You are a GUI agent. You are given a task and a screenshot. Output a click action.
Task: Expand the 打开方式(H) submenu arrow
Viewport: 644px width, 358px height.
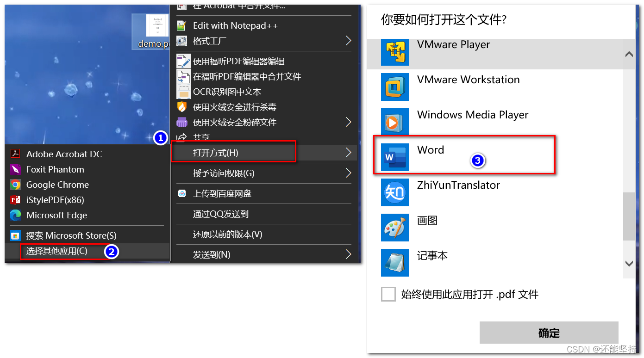tap(348, 153)
